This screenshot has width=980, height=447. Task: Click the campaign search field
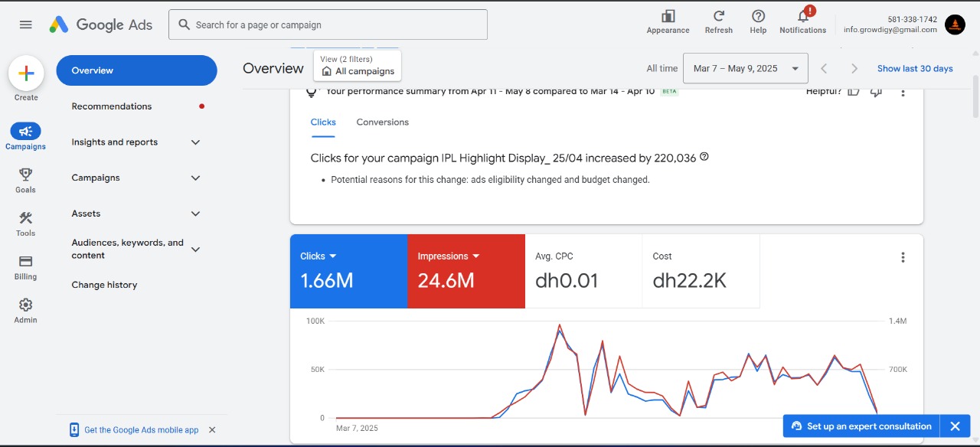click(x=328, y=24)
